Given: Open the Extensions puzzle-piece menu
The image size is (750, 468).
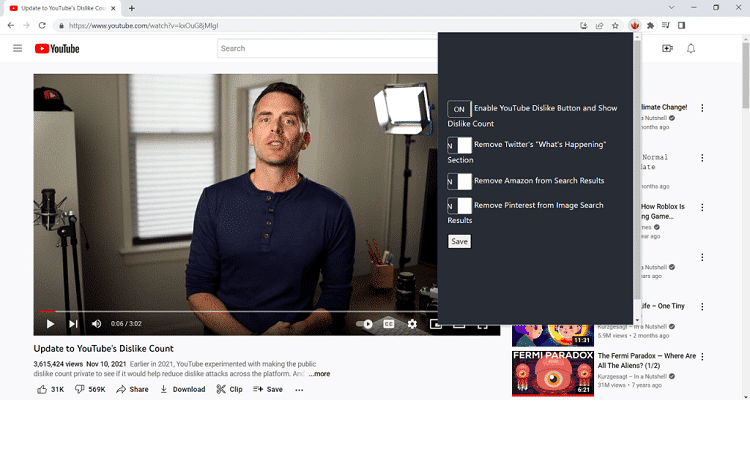Looking at the screenshot, I should [650, 26].
